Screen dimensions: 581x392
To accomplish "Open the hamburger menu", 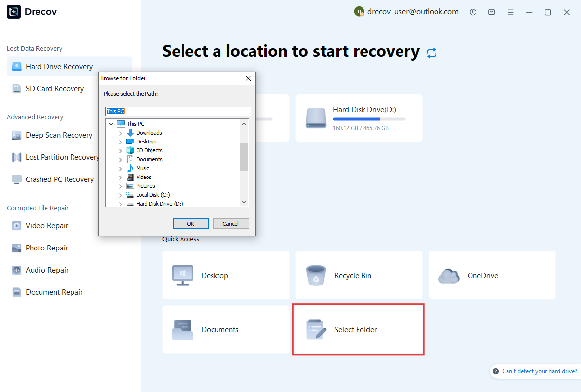I will [510, 12].
